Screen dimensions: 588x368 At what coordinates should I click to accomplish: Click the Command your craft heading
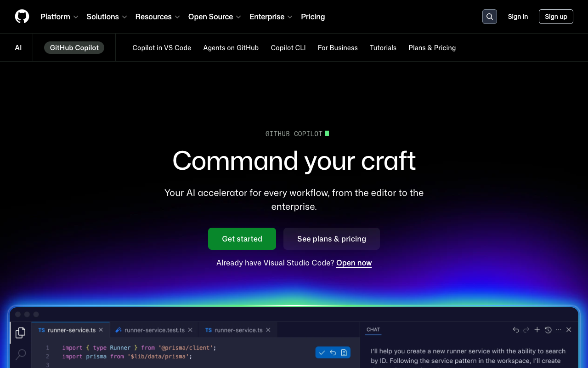294,161
